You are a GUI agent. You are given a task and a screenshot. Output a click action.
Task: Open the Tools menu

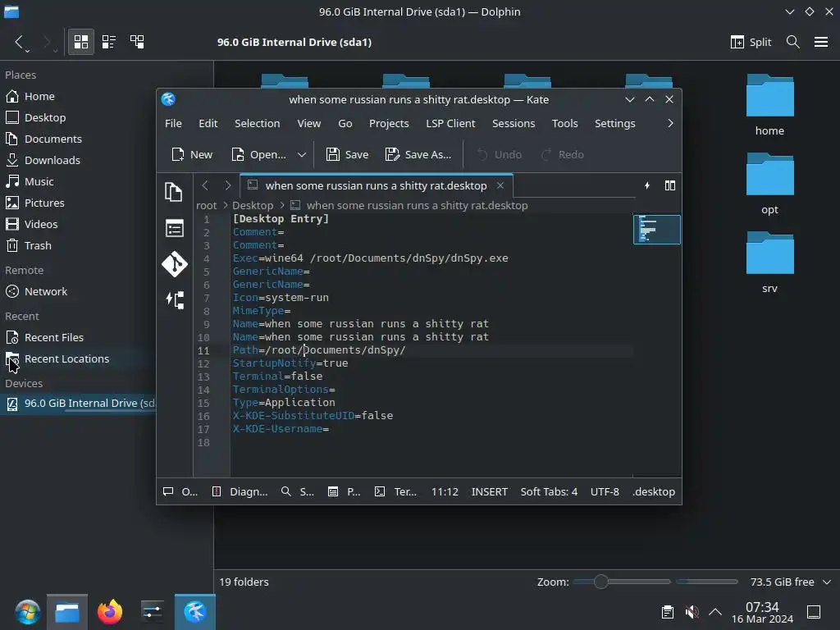(565, 123)
